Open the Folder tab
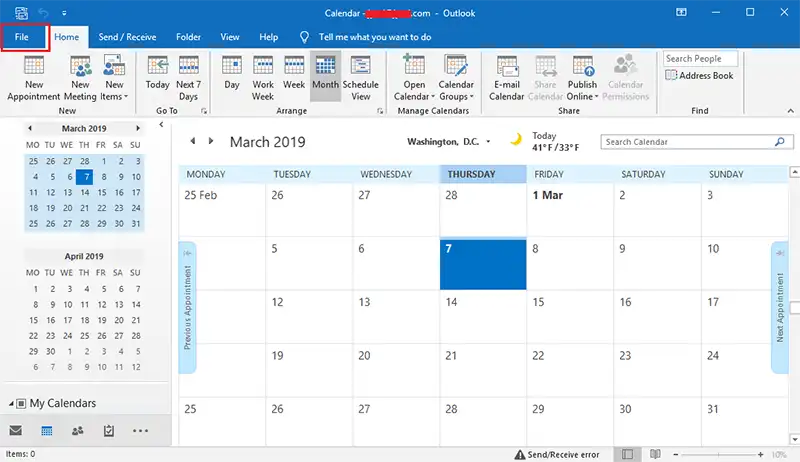This screenshot has width=800, height=462. click(188, 37)
